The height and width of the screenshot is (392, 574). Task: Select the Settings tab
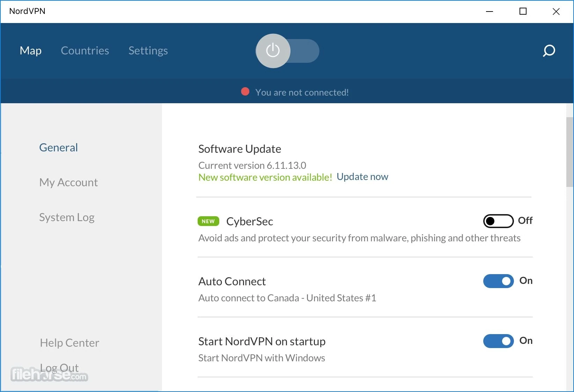pos(148,51)
